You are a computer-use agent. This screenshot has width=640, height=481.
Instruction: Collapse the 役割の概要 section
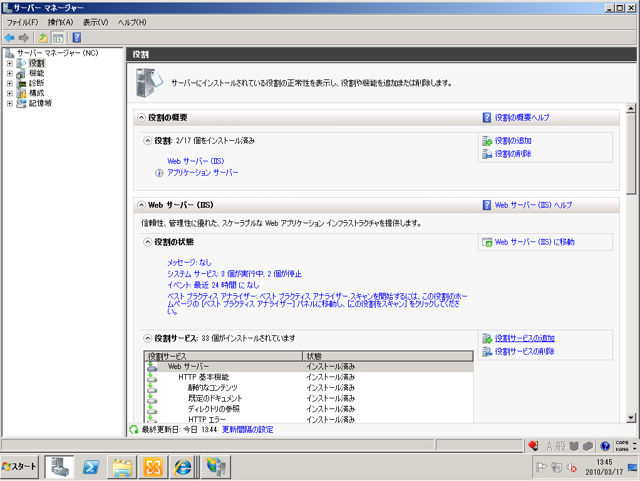[x=141, y=118]
